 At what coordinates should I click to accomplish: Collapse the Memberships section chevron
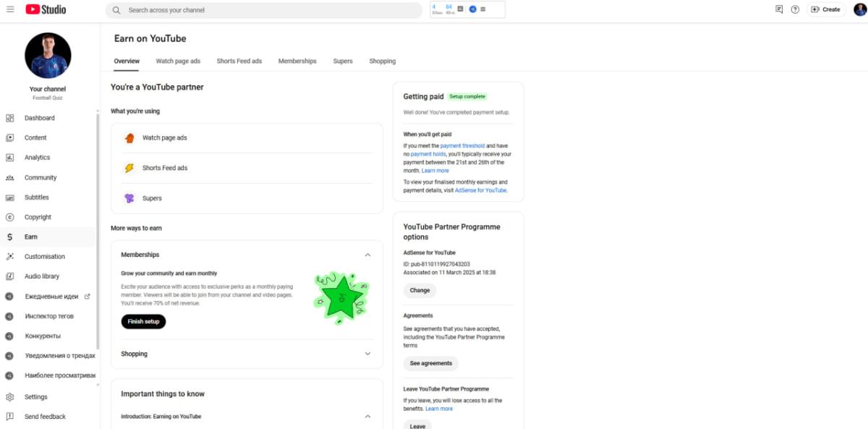[x=367, y=255]
